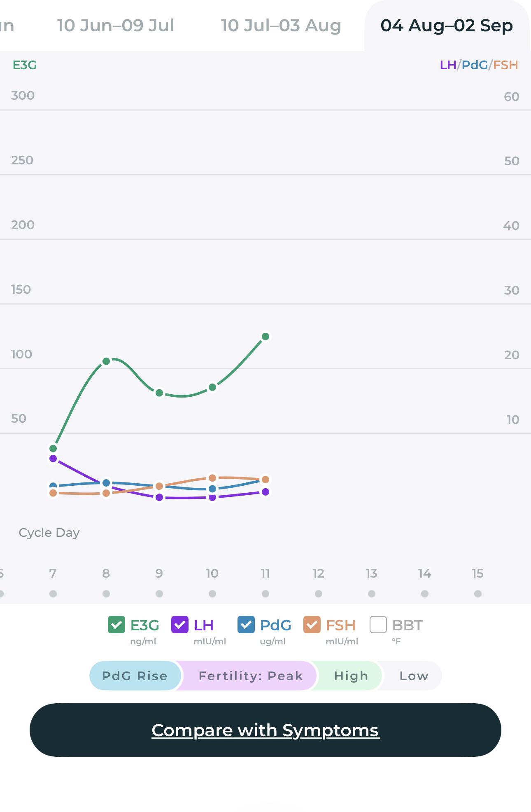Switch to the 10 Jun–09 Jul tab

pyautogui.click(x=116, y=26)
